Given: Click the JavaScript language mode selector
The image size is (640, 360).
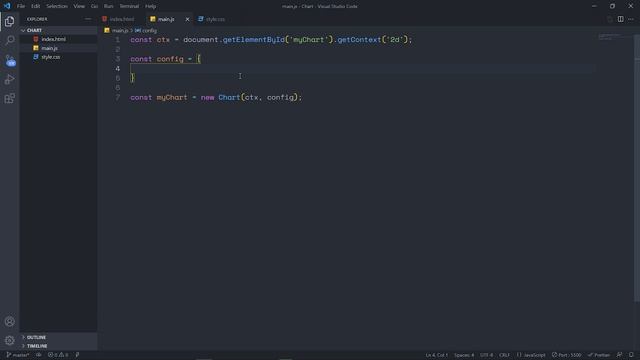Looking at the screenshot, I should point(531,355).
